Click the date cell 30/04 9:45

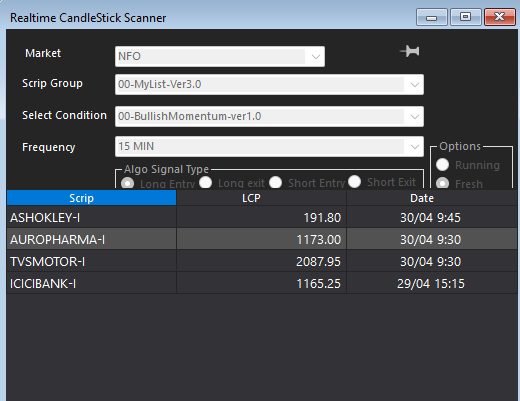[432, 218]
